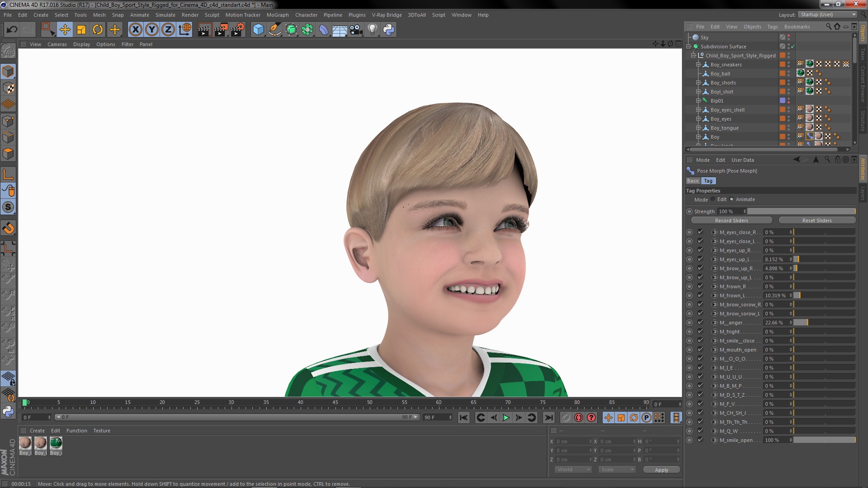Screen dimensions: 868x488
Task: Open Edit Render Settings icon
Action: (x=238, y=30)
